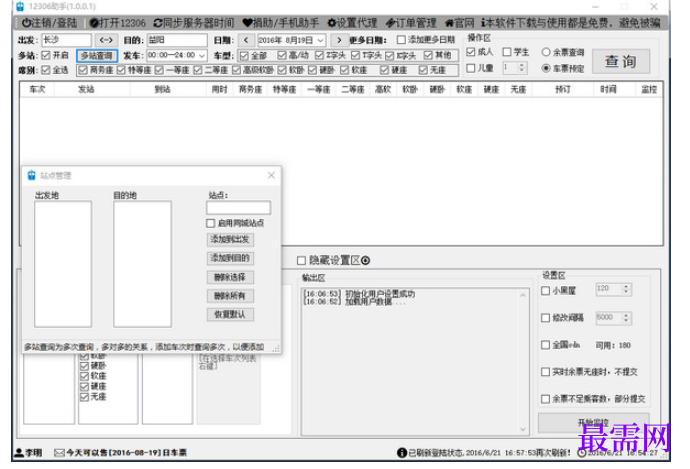690x469 pixels.
Task: Toggle the 全选 seat class checkbox
Action: tap(46, 70)
